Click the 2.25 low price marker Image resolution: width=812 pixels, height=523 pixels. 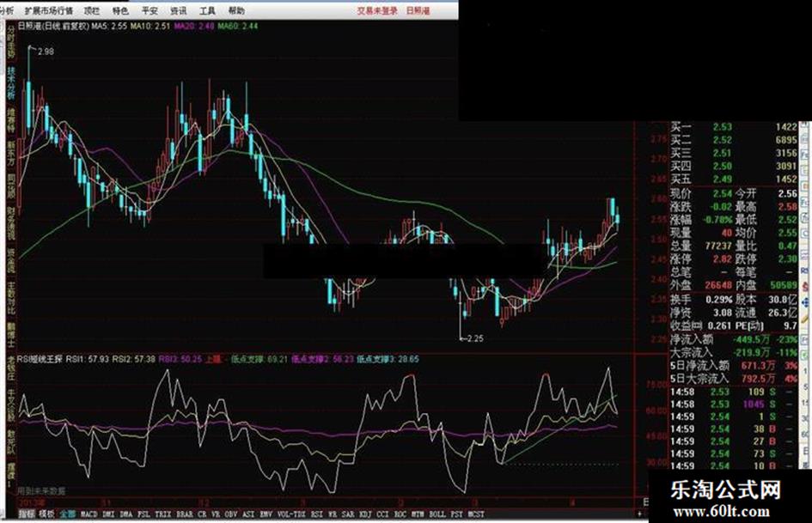(x=475, y=338)
